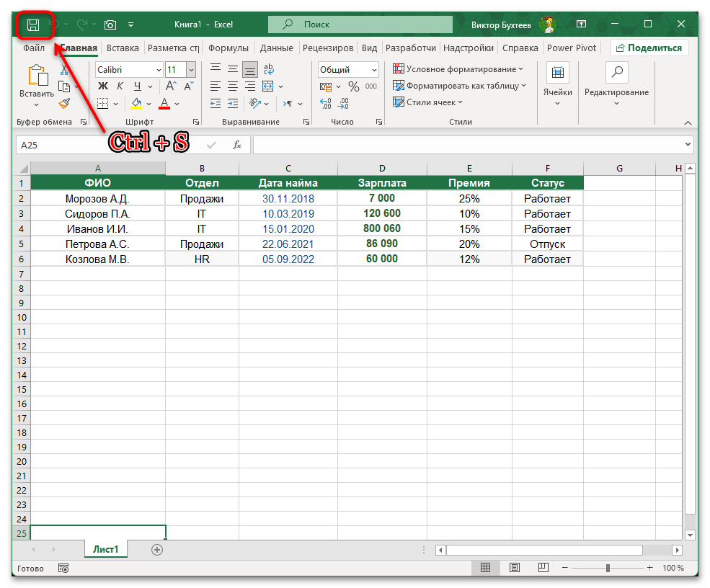Click the Increase Decimal icon

coord(324,102)
